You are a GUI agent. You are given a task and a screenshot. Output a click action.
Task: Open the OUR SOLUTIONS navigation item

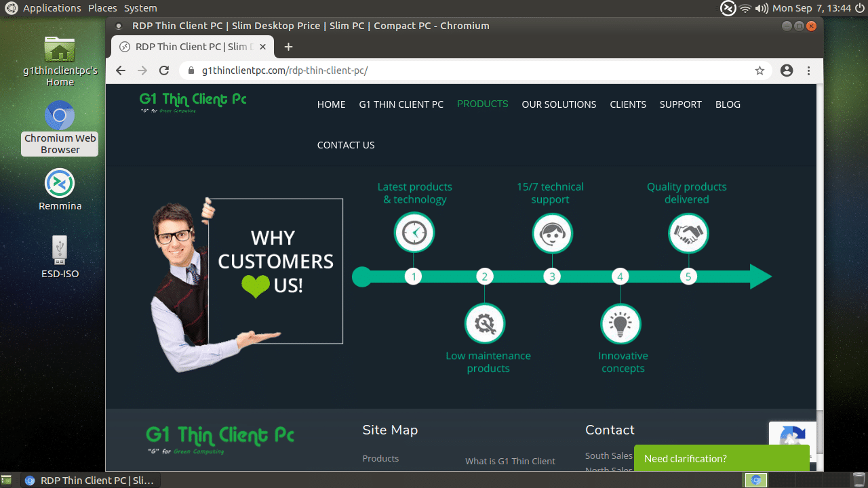click(x=559, y=104)
